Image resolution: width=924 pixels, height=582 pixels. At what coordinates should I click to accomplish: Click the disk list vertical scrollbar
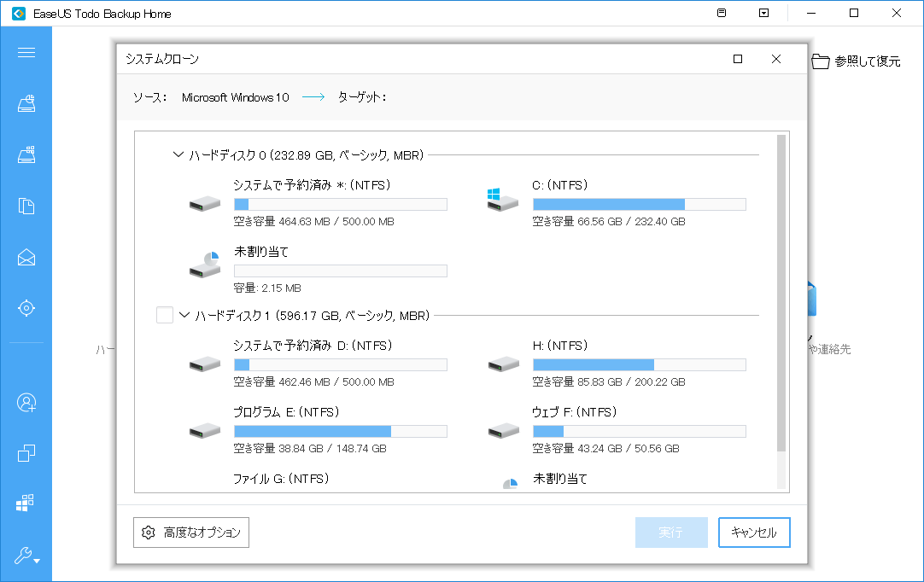tap(781, 292)
